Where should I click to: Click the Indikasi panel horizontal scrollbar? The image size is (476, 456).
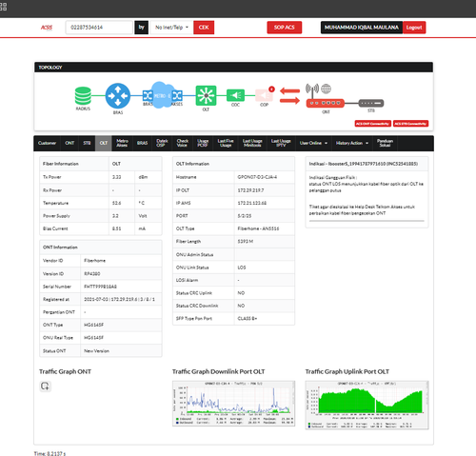367,221
